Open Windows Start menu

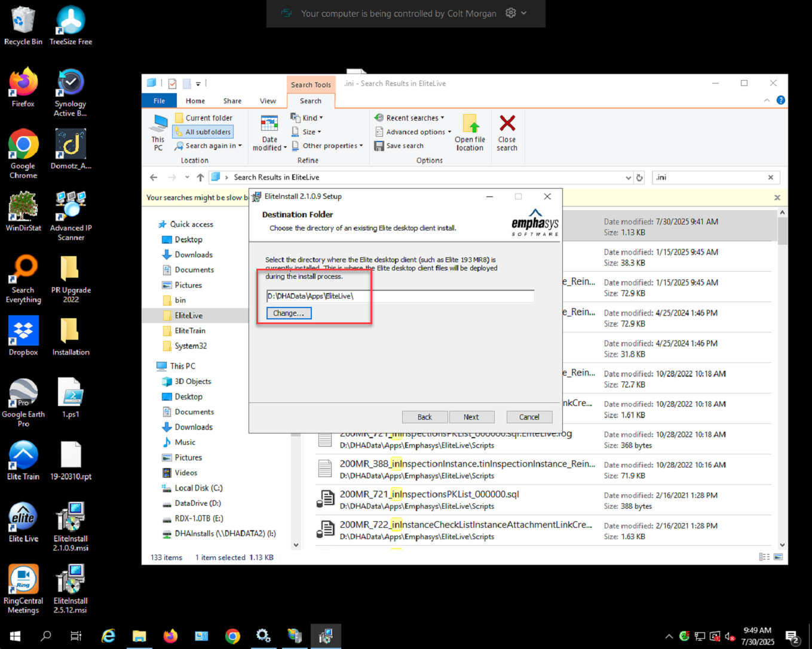[x=16, y=636]
